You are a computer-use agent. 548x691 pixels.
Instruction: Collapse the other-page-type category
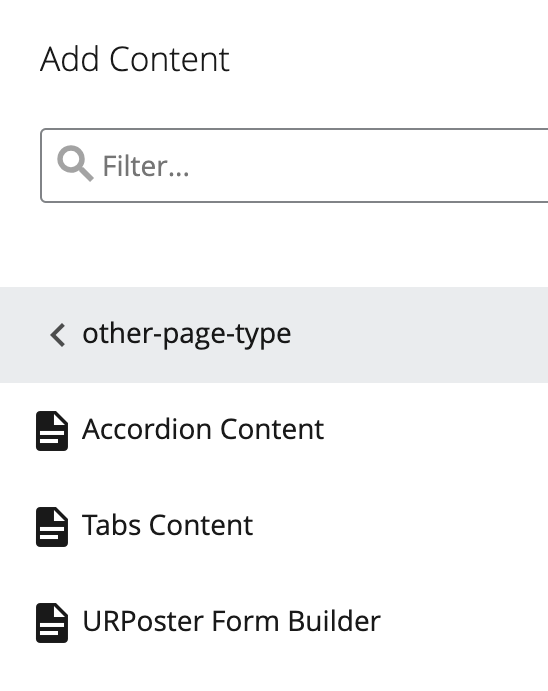click(x=58, y=335)
